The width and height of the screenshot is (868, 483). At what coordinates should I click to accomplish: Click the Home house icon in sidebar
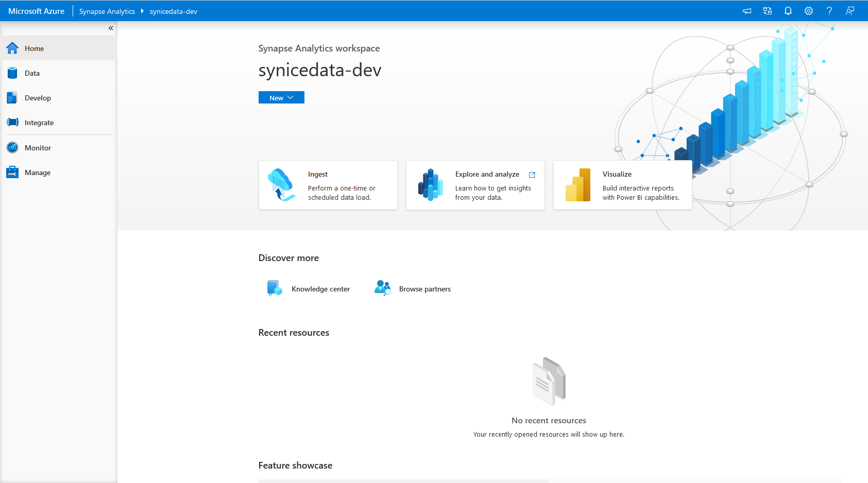click(12, 48)
